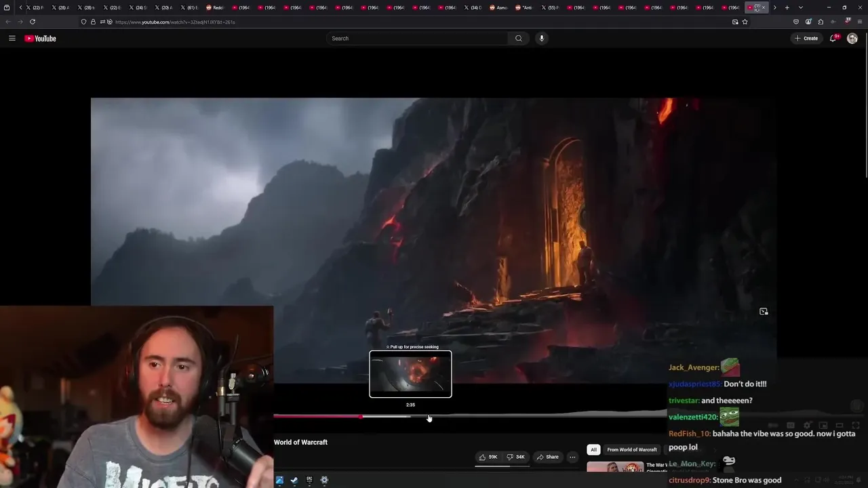Screen dimensions: 868x488
Task: Reload the page
Action: [x=32, y=22]
